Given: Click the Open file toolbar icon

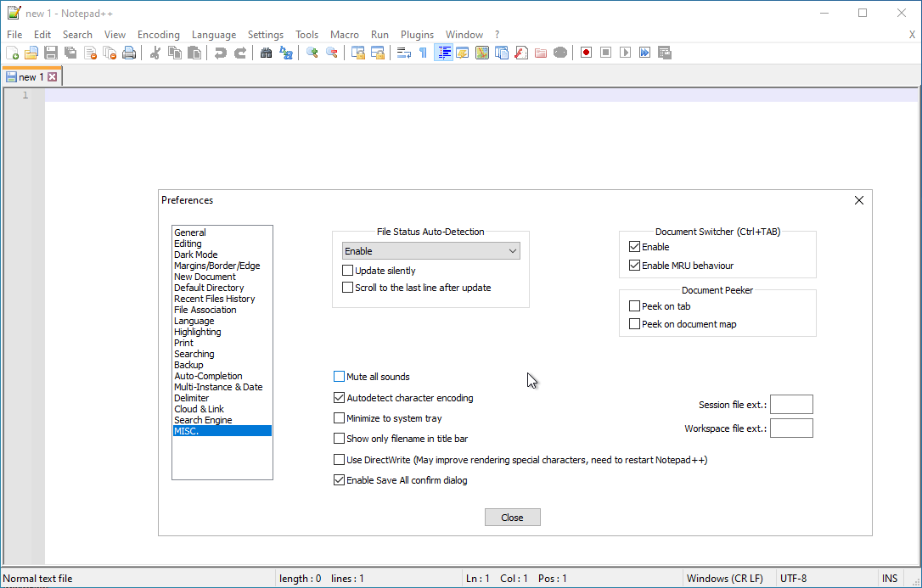Looking at the screenshot, I should 31,53.
